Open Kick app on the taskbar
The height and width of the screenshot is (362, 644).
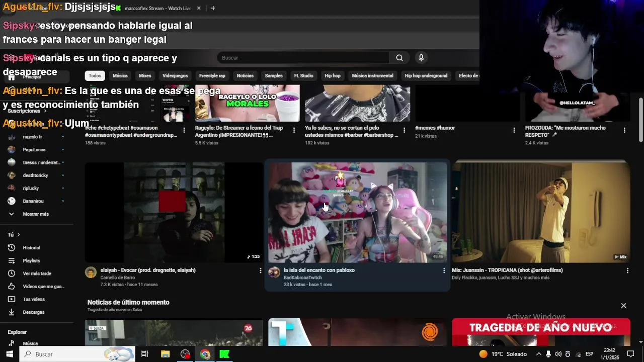coord(224,354)
